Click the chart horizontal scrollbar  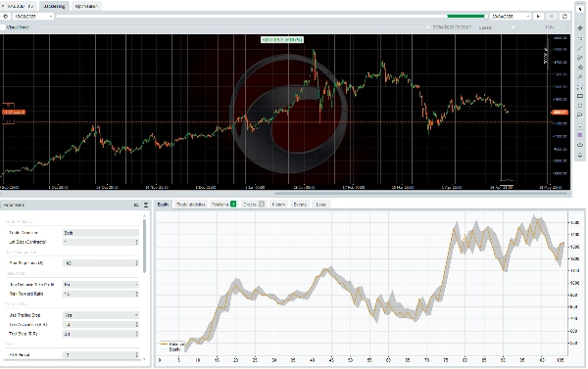point(421,193)
